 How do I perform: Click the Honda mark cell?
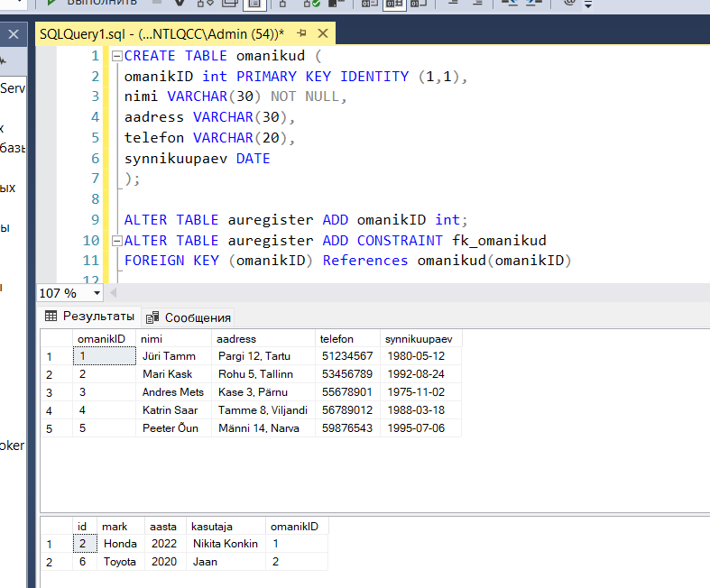coord(121,544)
